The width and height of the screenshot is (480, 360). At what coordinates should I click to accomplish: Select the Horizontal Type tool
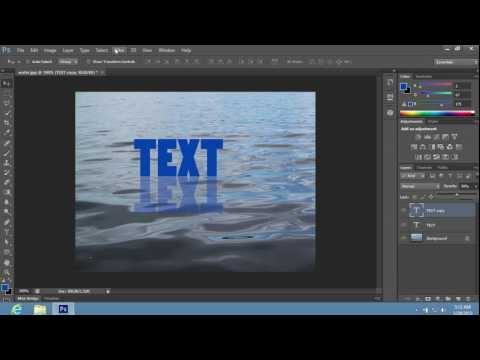click(x=7, y=231)
